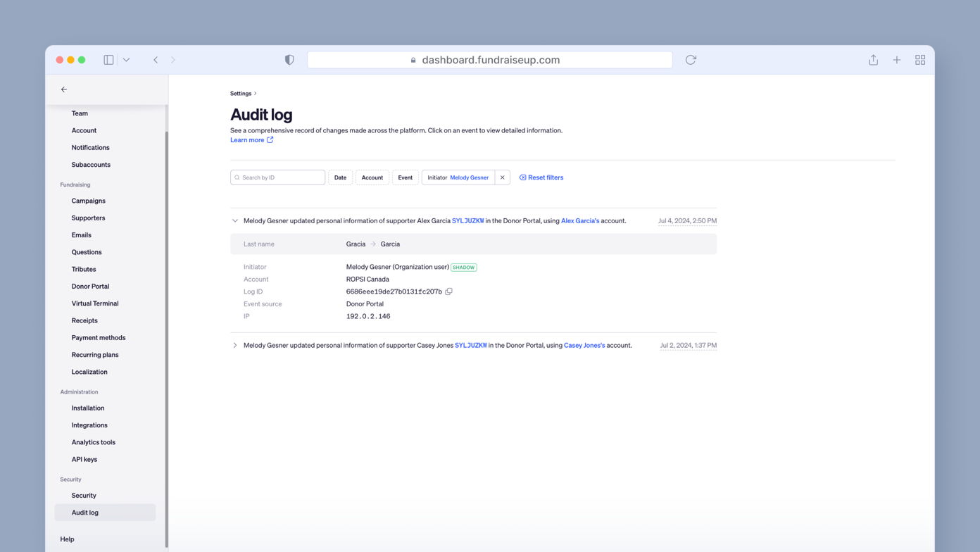Expand the Casey Jones audit entry
This screenshot has height=552, width=980.
(x=234, y=345)
